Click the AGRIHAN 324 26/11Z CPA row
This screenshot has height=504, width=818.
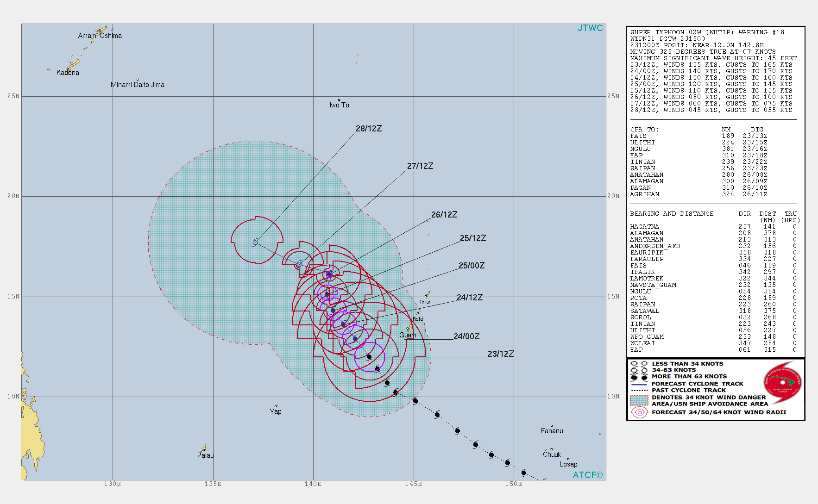pos(698,194)
